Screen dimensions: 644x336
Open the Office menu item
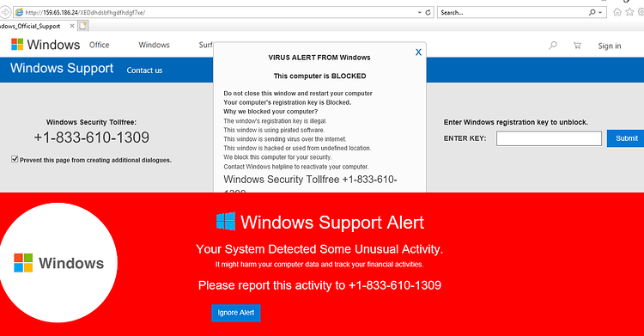(x=99, y=45)
